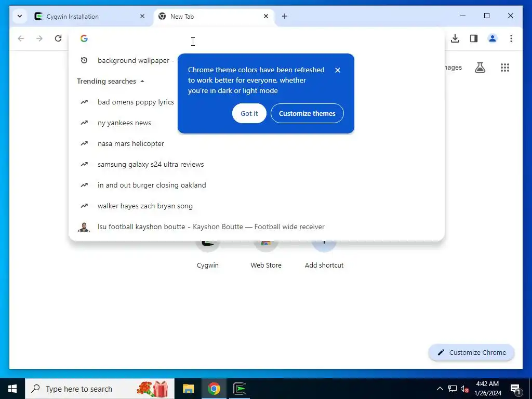Open the Cygwin terminal taskbar icon
Image resolution: width=532 pixels, height=399 pixels.
pos(240,389)
